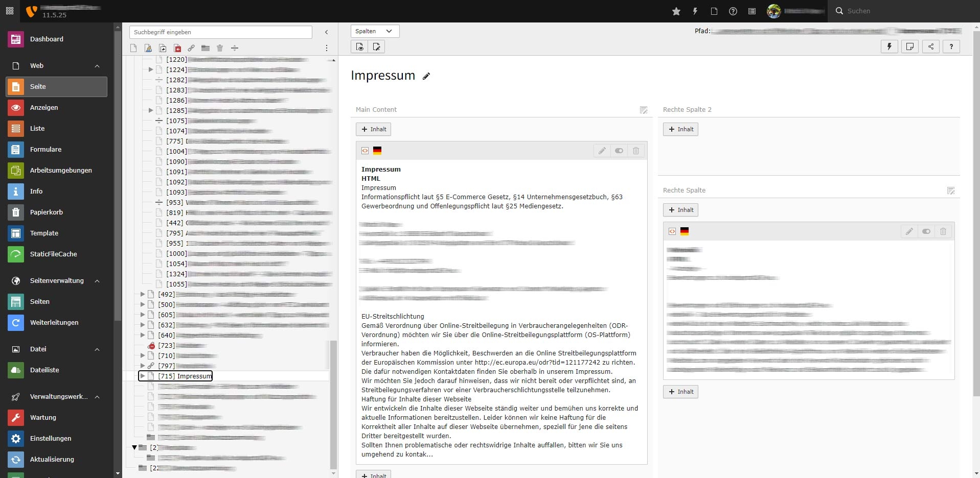Open the help menu in the top bar
980x478 pixels.
733,11
